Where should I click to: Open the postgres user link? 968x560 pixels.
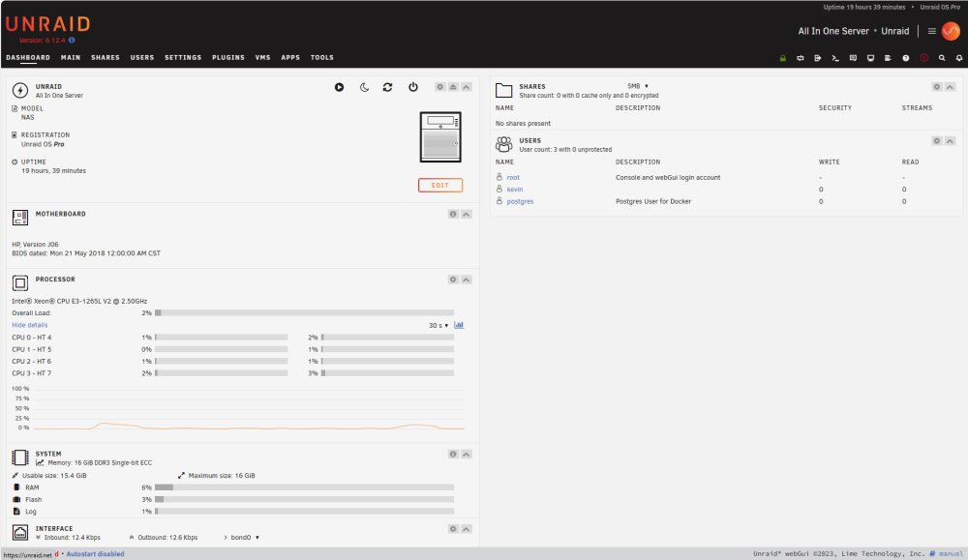[520, 202]
